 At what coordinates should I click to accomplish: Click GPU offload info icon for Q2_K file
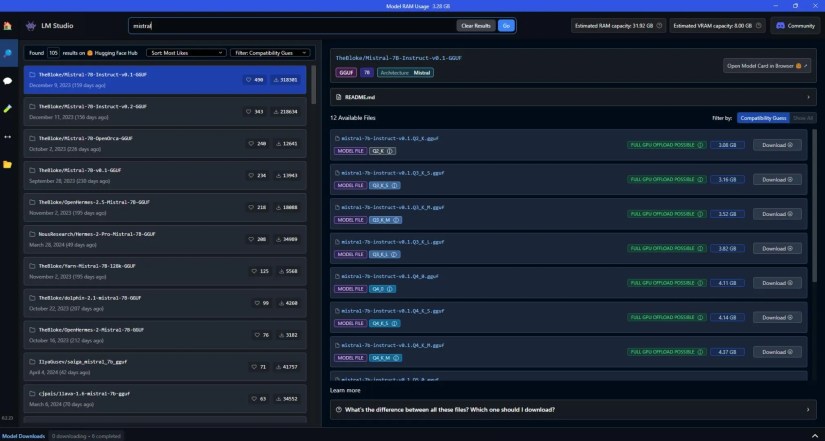pyautogui.click(x=700, y=145)
